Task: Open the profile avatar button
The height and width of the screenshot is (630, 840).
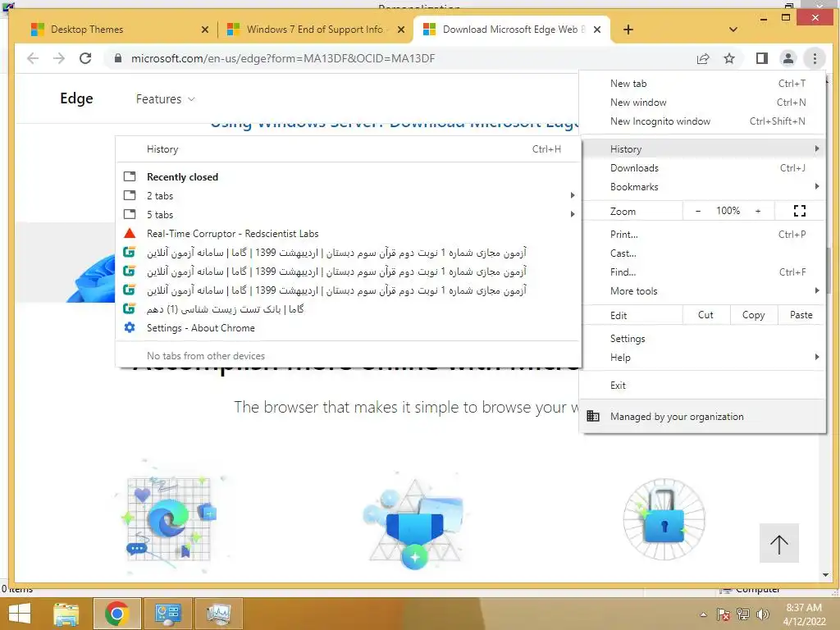Action: click(x=788, y=58)
